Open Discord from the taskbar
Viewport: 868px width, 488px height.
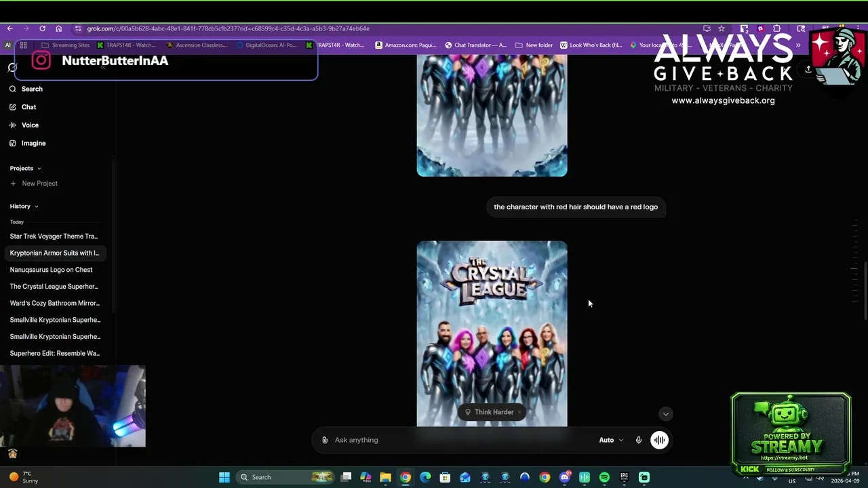coord(565,477)
